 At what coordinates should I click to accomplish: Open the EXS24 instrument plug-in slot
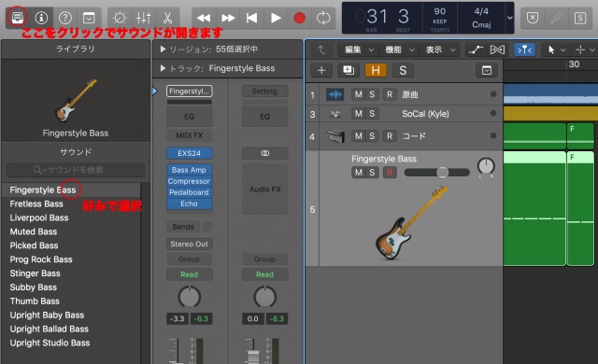[189, 153]
